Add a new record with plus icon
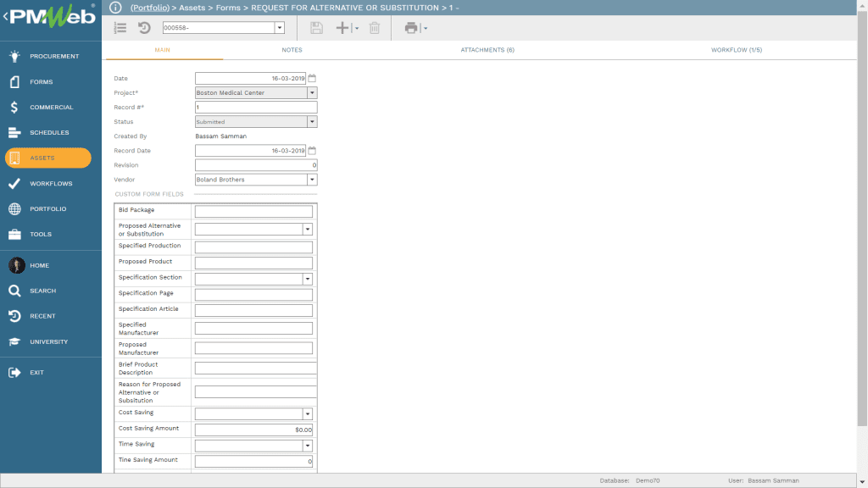The height and width of the screenshot is (488, 868). [342, 28]
